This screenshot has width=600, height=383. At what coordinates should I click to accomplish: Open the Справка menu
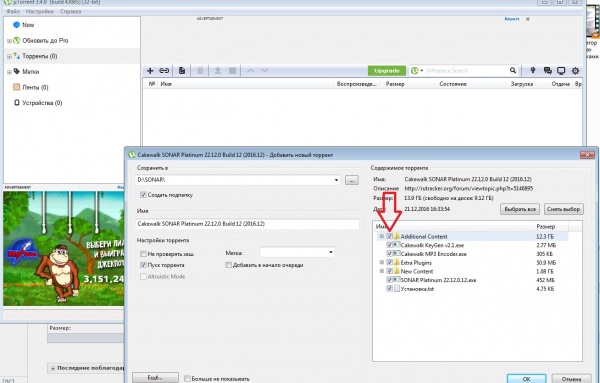(70, 11)
